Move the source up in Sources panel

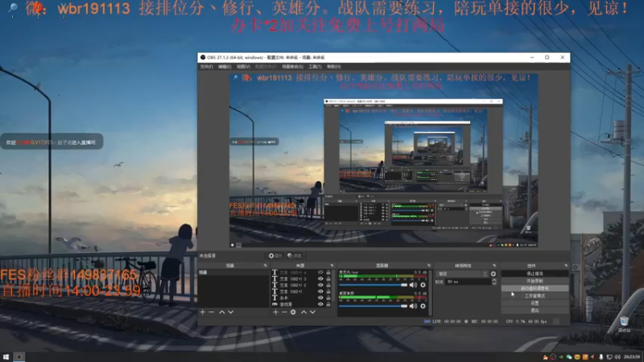point(303,312)
